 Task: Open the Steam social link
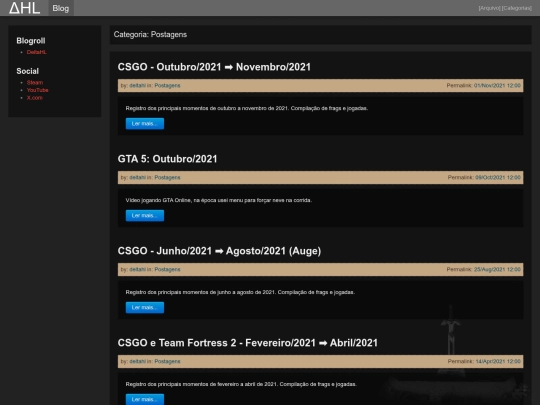(35, 82)
